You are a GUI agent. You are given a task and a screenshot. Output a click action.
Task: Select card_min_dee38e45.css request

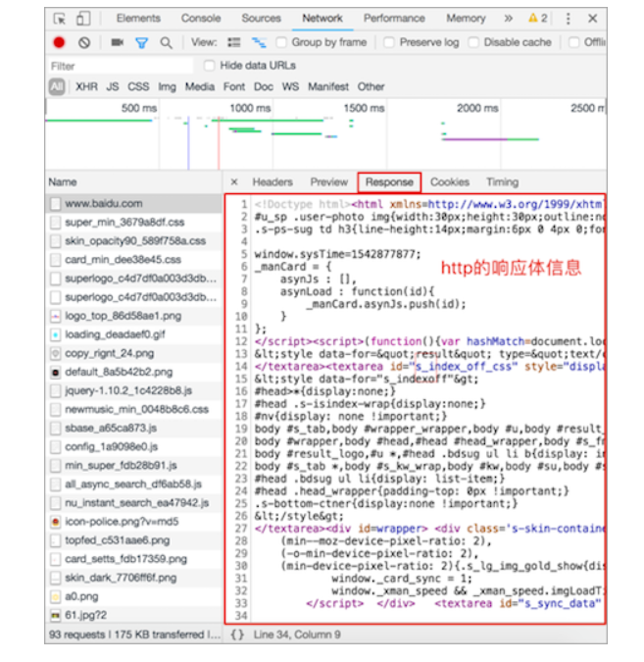(x=133, y=260)
